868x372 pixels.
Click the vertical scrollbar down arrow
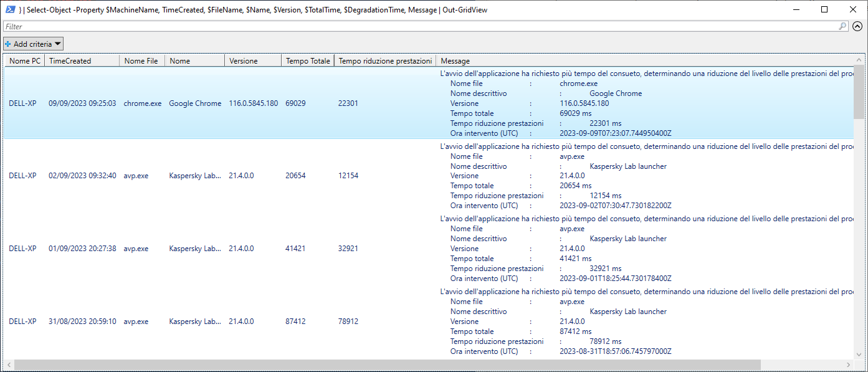(859, 353)
